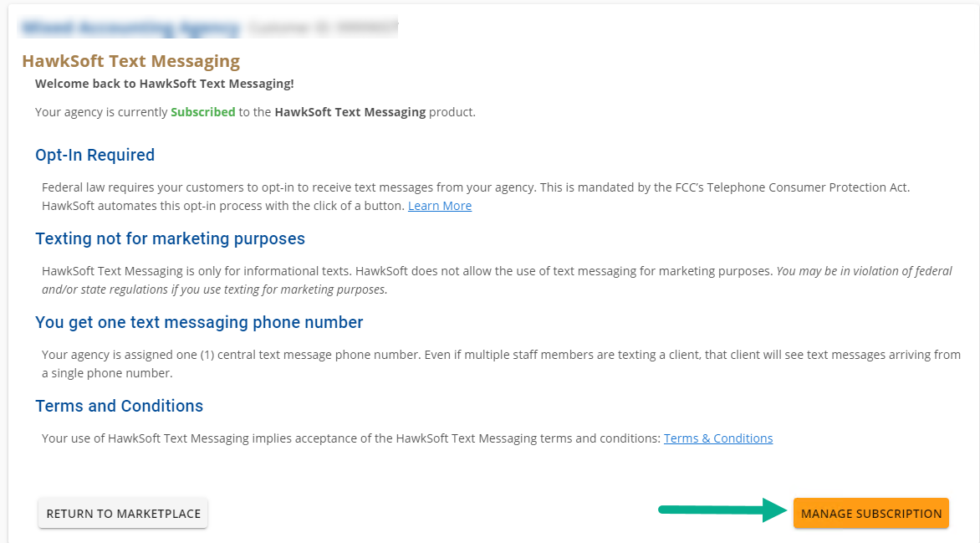This screenshot has width=980, height=543.
Task: Select the Texting not for marketing purposes heading
Action: tap(170, 238)
